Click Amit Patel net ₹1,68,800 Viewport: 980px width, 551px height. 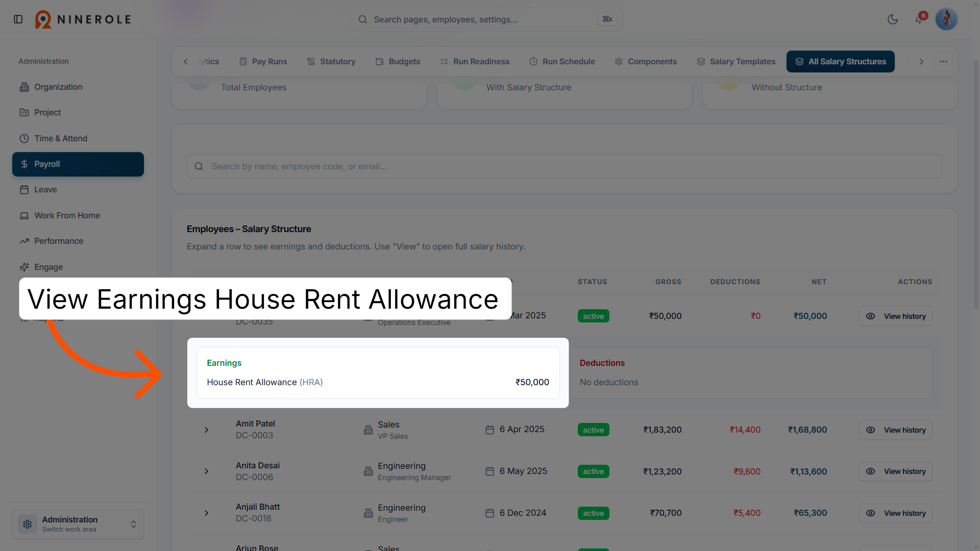pos(807,430)
